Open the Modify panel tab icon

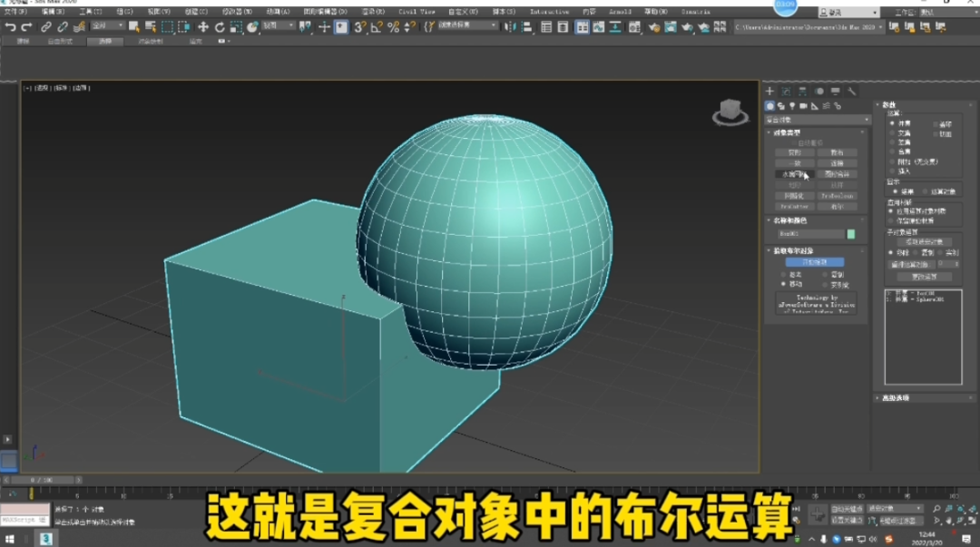pos(786,92)
